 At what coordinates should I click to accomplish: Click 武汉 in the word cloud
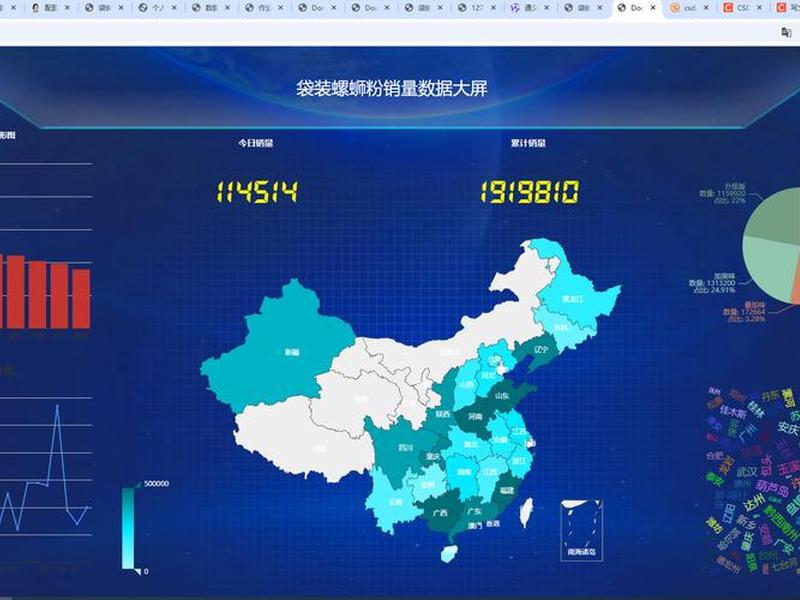pyautogui.click(x=746, y=472)
